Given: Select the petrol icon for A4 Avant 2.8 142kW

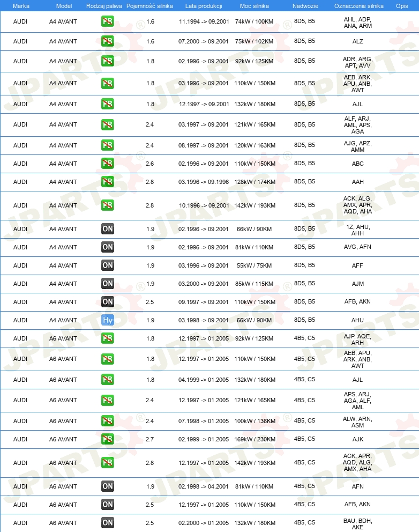Looking at the screenshot, I should tap(108, 205).
